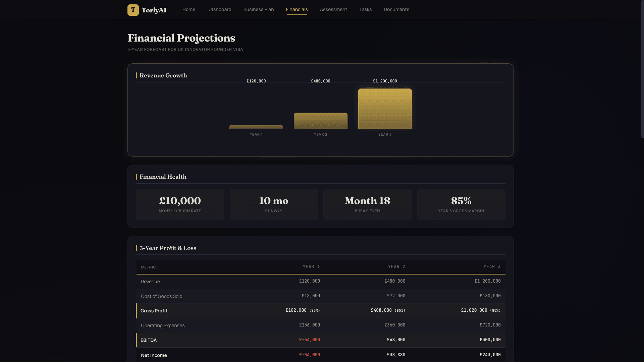The width and height of the screenshot is (644, 362).
Task: Select the Financials tab
Action: click(x=297, y=9)
